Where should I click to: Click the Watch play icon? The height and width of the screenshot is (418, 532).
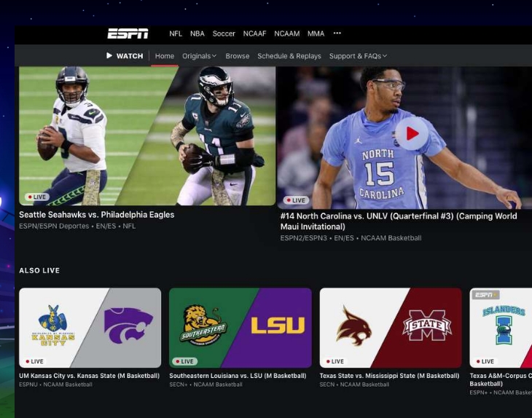point(109,55)
